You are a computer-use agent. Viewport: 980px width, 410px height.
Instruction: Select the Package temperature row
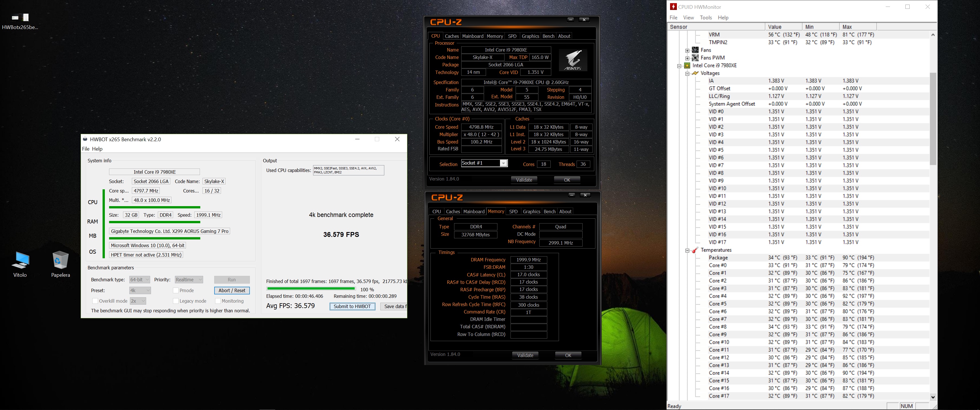798,257
